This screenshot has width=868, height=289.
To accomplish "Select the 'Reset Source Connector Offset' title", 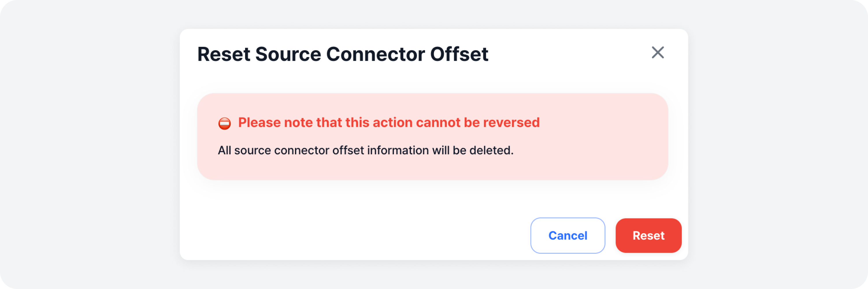I will click(x=343, y=53).
